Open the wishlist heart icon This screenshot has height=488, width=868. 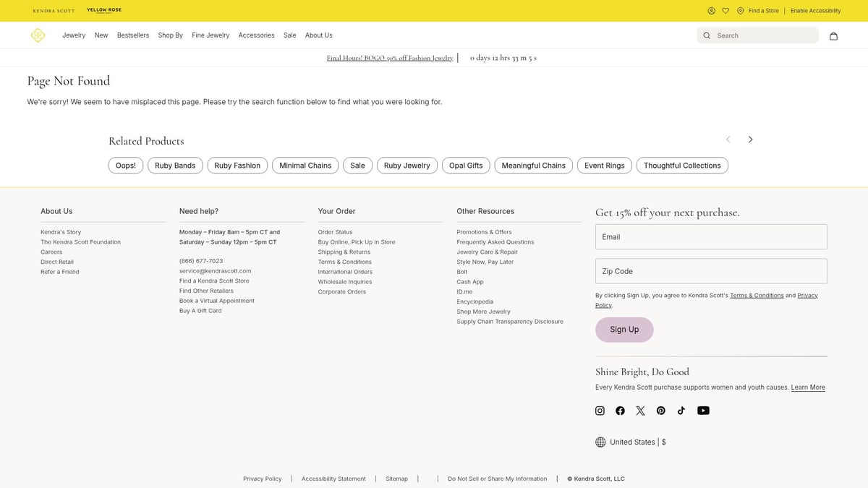click(726, 11)
